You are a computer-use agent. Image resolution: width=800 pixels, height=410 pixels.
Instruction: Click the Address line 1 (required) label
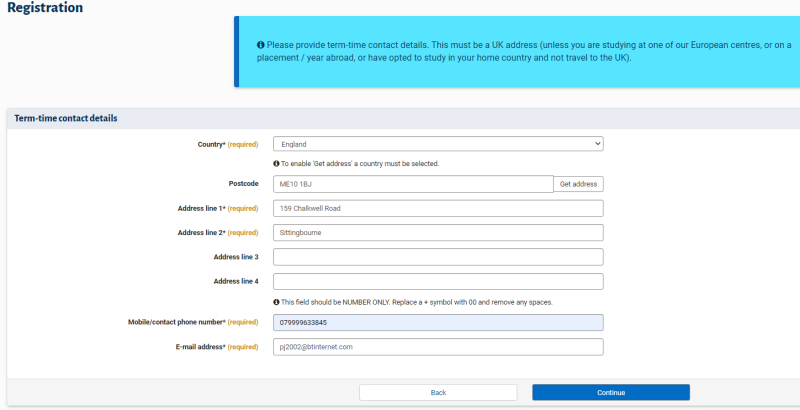(x=218, y=208)
